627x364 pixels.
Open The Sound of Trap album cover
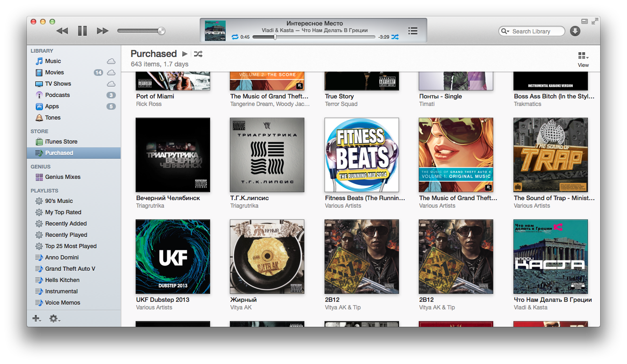[551, 155]
